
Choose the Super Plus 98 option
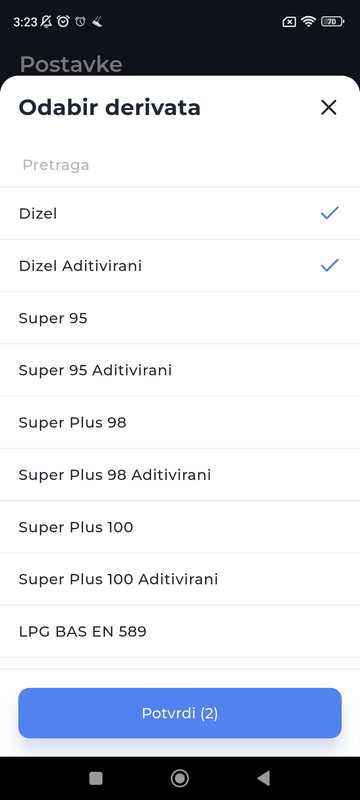coord(180,422)
